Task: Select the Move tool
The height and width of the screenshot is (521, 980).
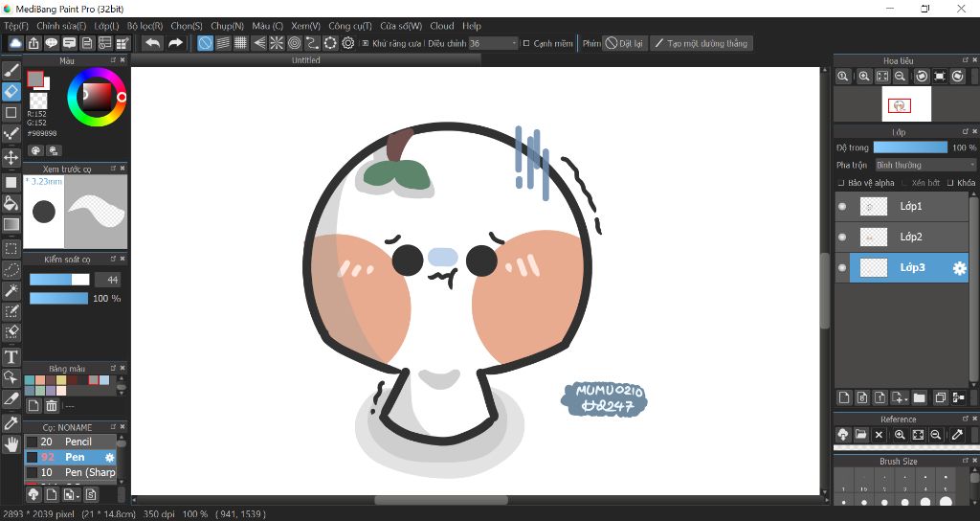Action: [11, 156]
